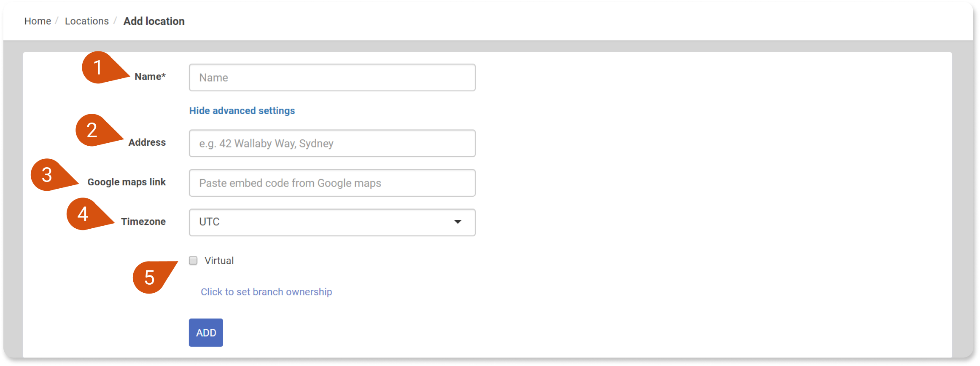Image resolution: width=980 pixels, height=366 pixels.
Task: Click the Add location breadcrumb title
Action: [154, 21]
